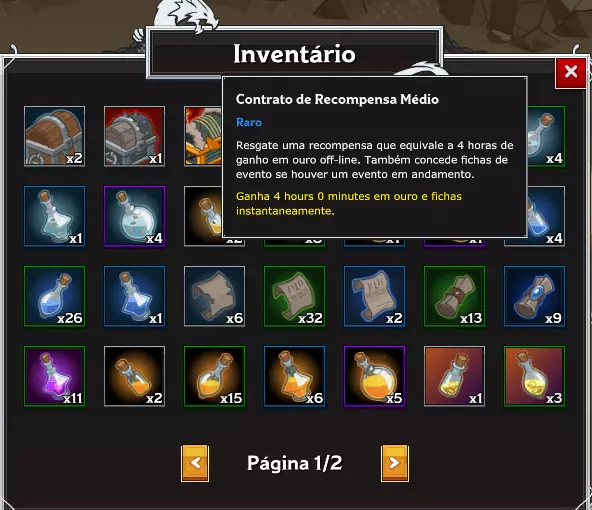Screen dimensions: 592x510
Task: Pick the purple potion x11
Action: (54, 376)
